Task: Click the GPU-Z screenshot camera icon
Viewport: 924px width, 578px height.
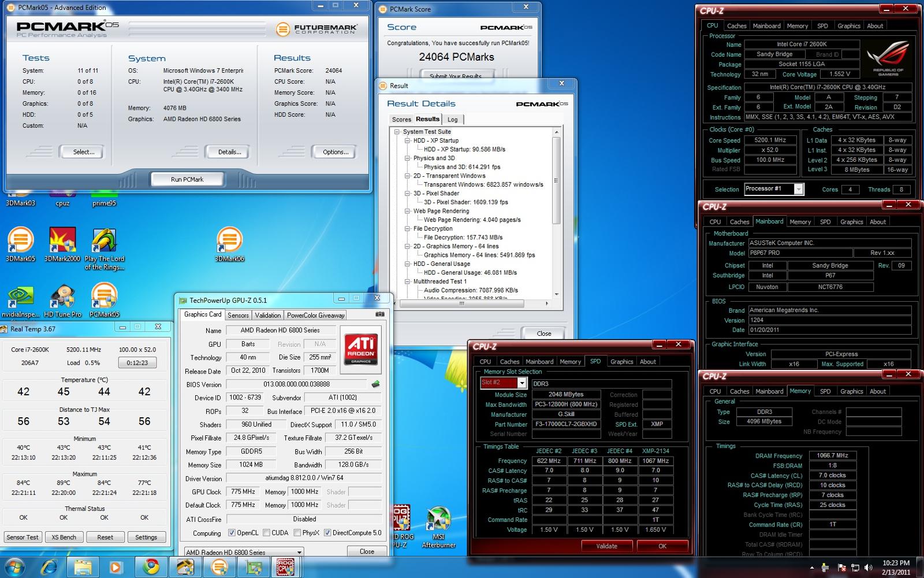Action: coord(379,314)
